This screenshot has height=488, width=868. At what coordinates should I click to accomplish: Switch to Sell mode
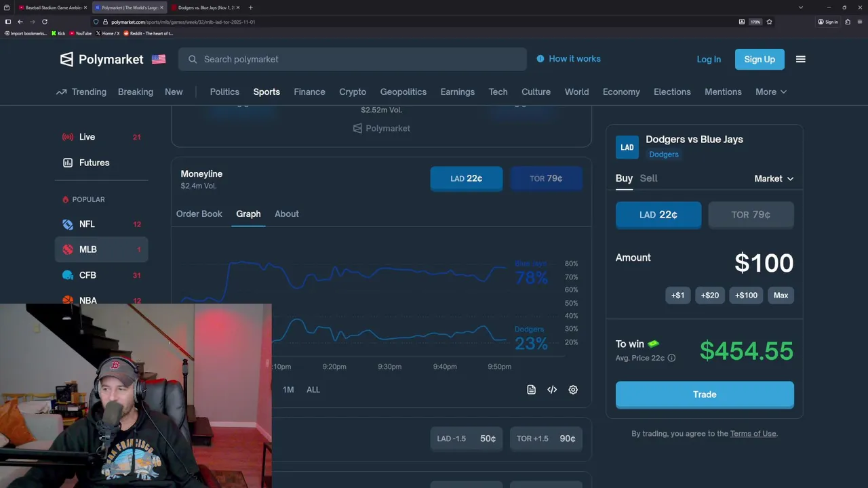[648, 178]
